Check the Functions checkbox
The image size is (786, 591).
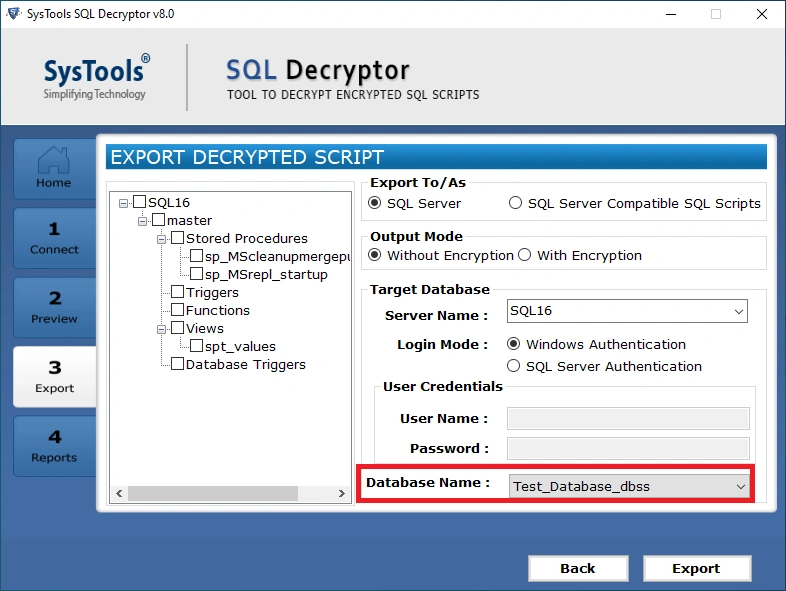177,310
